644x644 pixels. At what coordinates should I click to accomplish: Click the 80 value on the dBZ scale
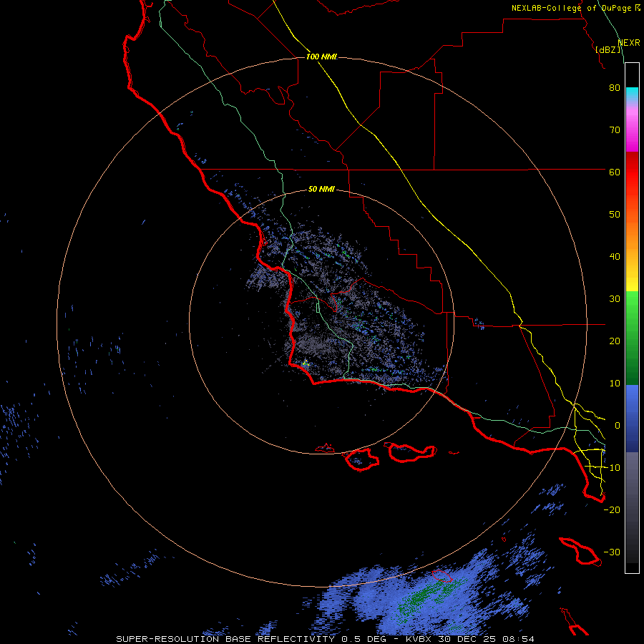click(615, 88)
